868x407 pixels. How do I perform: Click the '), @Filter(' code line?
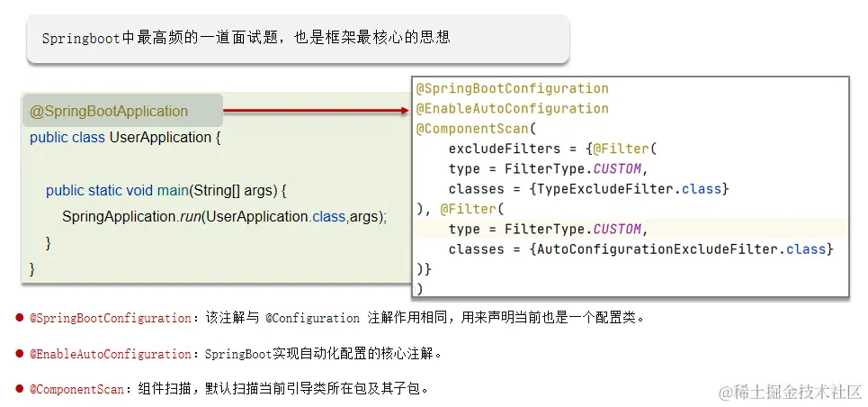pyautogui.click(x=460, y=209)
